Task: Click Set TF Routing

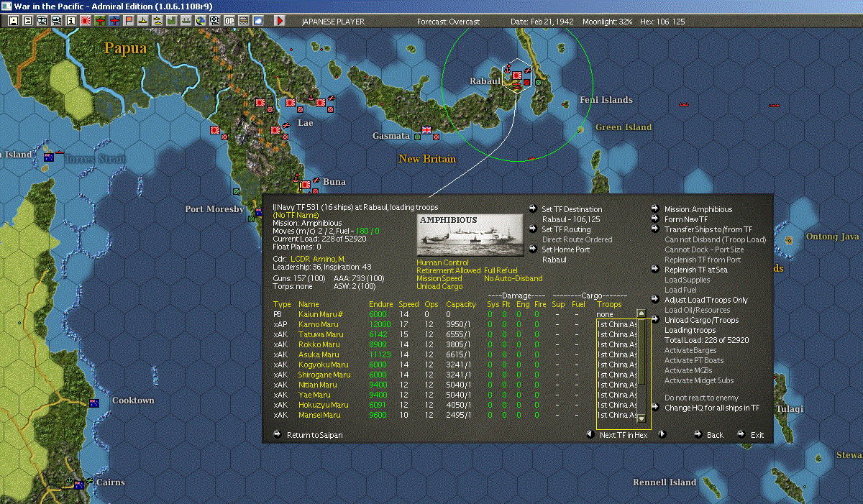Action: click(566, 230)
